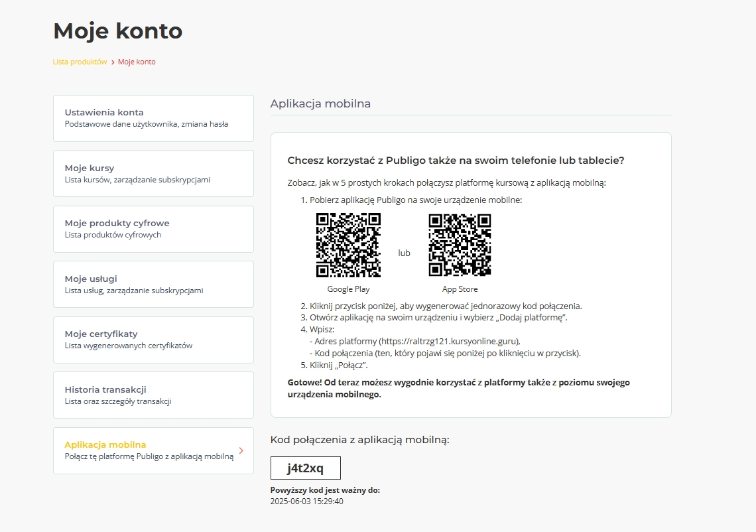
Task: Open Moje certyfikaty section
Action: coord(153,340)
